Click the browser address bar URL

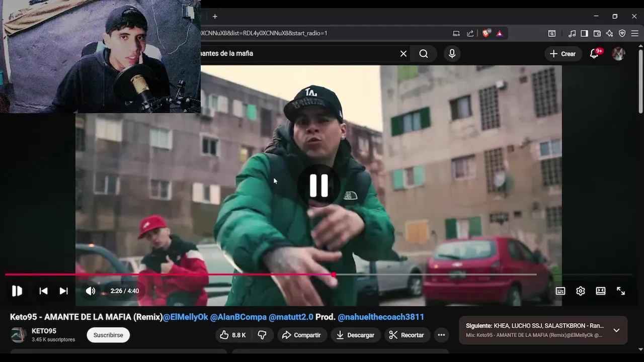pyautogui.click(x=264, y=33)
